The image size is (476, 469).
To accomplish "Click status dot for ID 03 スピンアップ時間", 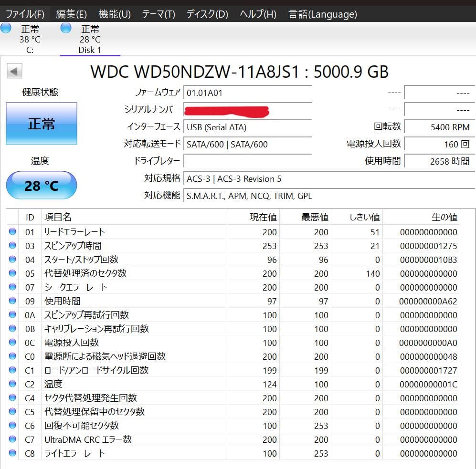I will [12, 245].
